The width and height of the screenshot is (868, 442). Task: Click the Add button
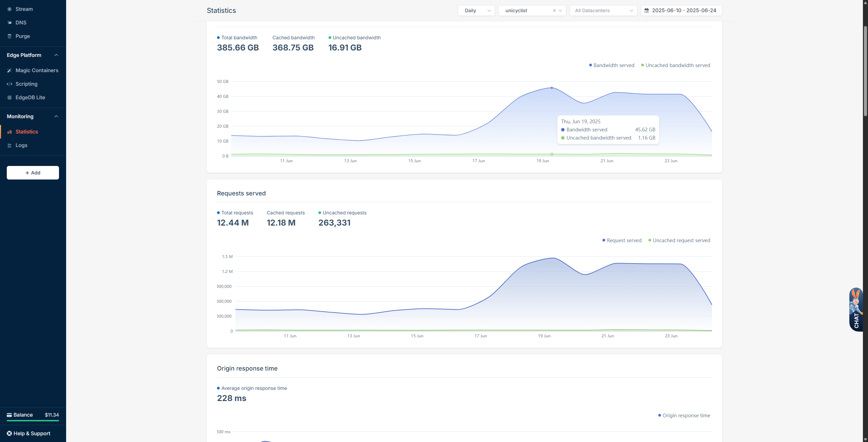click(33, 173)
